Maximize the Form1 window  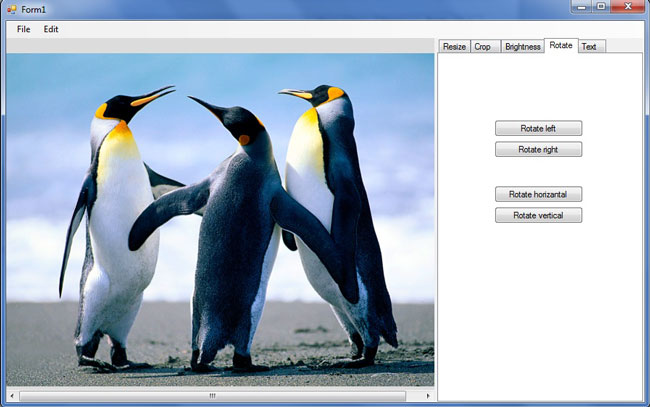(601, 7)
